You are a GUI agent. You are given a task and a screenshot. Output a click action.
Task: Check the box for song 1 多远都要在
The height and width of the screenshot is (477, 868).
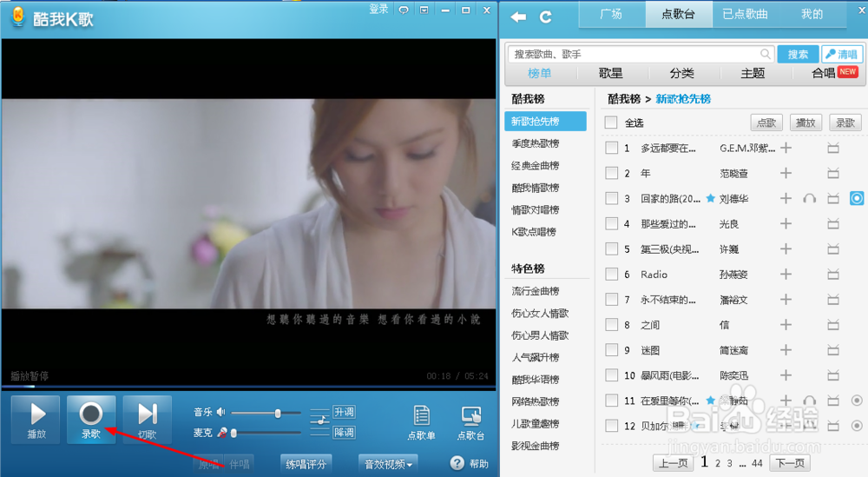click(x=612, y=148)
